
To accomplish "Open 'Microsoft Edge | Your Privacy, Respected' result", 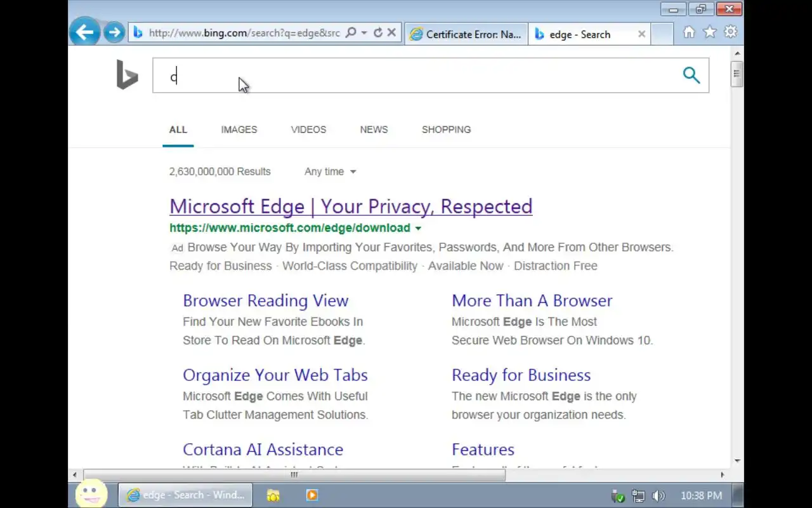I will pos(351,206).
